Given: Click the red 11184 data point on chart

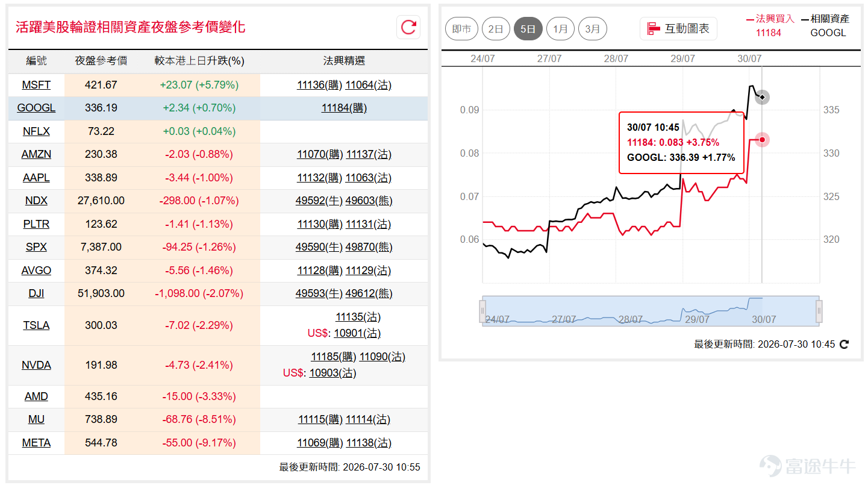Looking at the screenshot, I should 762,140.
